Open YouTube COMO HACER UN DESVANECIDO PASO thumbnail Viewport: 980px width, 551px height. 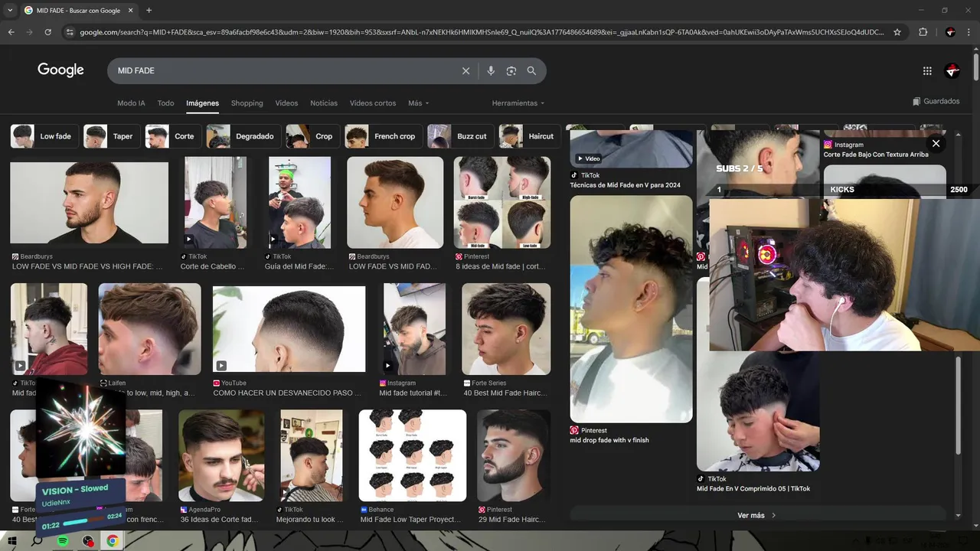(289, 331)
